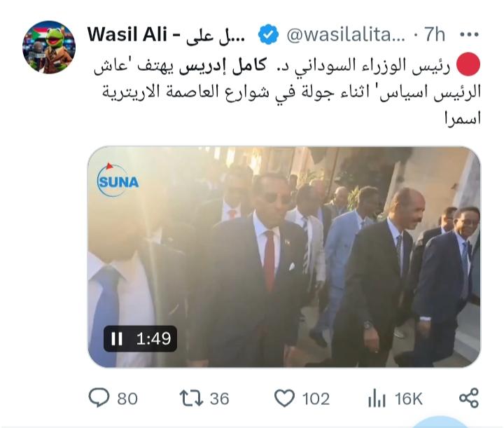Click the 16K views count
The height and width of the screenshot is (428, 504).
click(409, 399)
